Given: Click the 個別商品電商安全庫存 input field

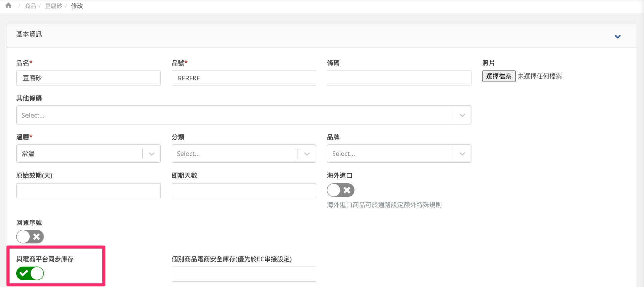Looking at the screenshot, I should [x=244, y=274].
